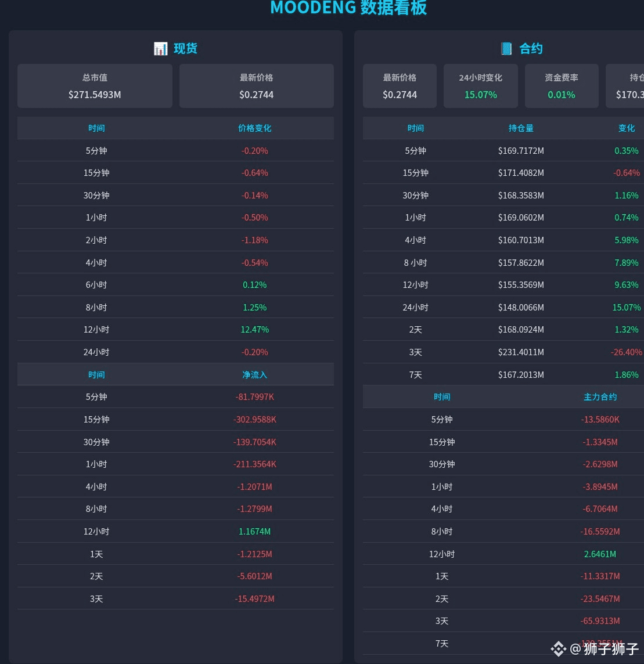Select the 3天 净流入 value -15.4972M
The height and width of the screenshot is (664, 644).
click(x=254, y=598)
